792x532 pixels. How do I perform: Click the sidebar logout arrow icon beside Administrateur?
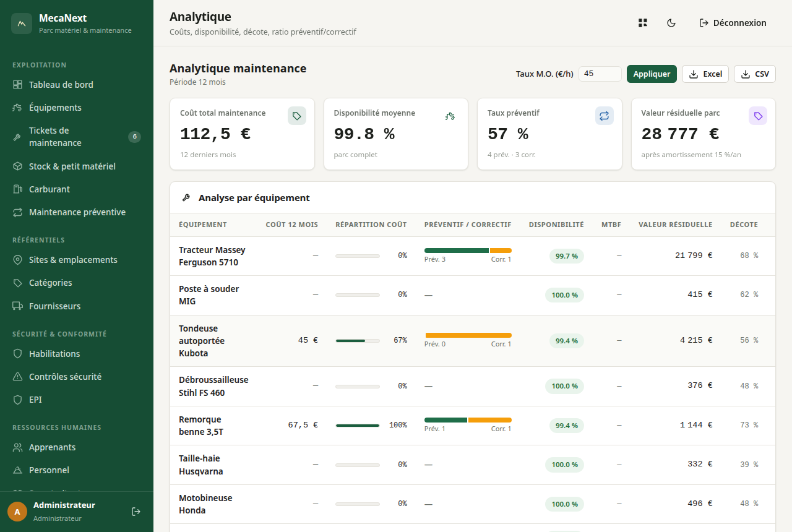click(x=136, y=512)
